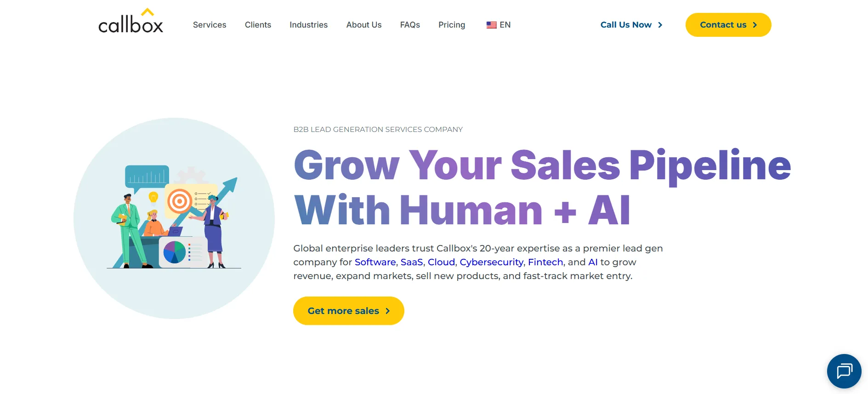
Task: Follow the Software link
Action: (374, 262)
